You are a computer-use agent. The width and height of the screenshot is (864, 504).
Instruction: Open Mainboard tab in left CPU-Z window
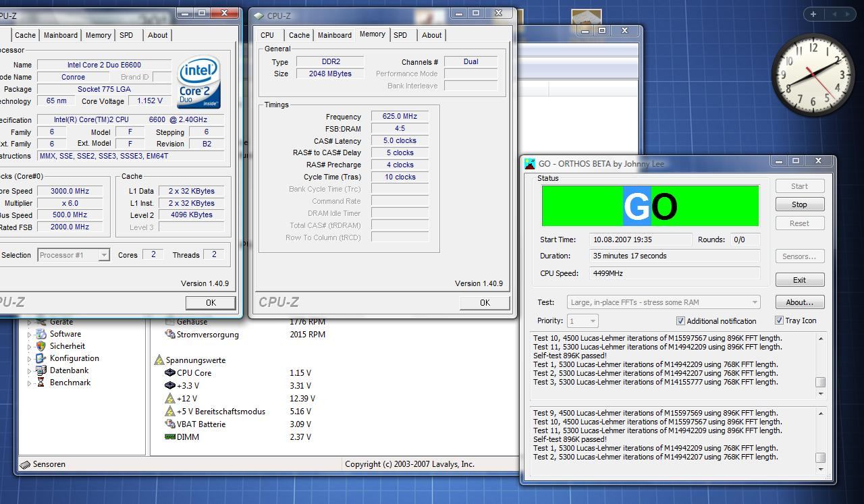point(60,35)
